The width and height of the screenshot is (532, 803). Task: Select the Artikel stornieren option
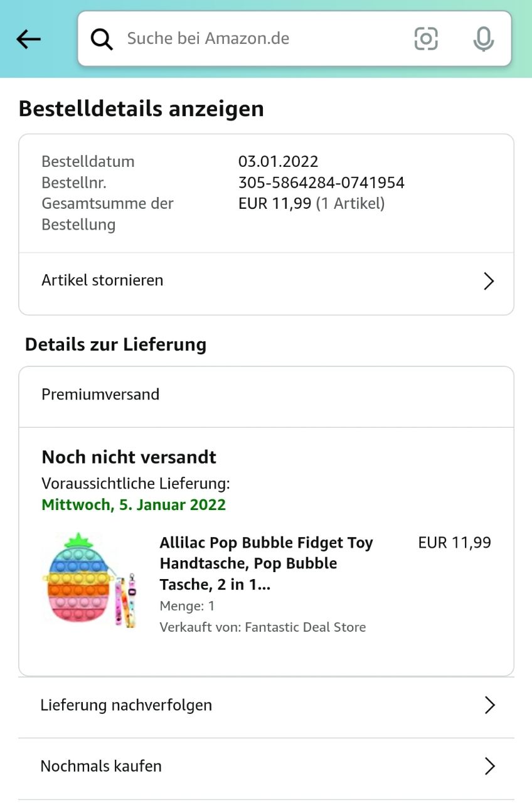102,280
